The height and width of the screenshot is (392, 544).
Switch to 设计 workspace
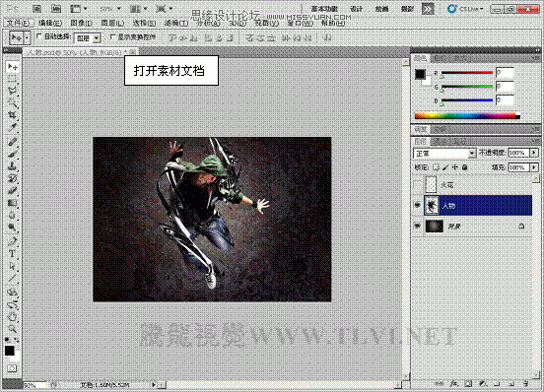point(357,9)
